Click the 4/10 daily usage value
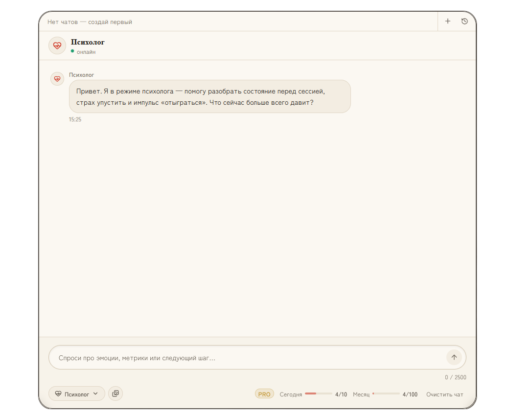 point(341,394)
